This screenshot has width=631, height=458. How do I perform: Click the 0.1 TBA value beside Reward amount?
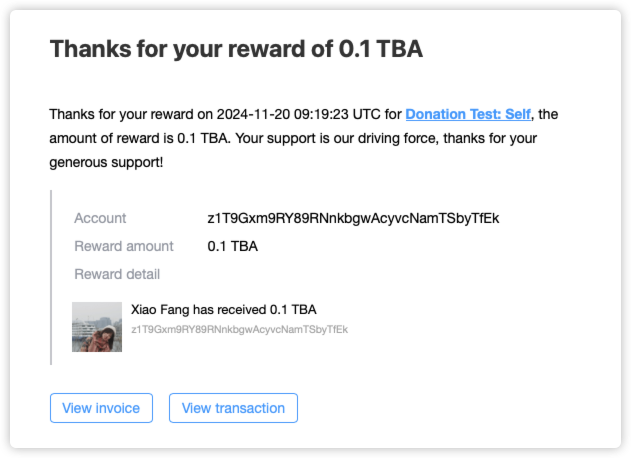[232, 246]
